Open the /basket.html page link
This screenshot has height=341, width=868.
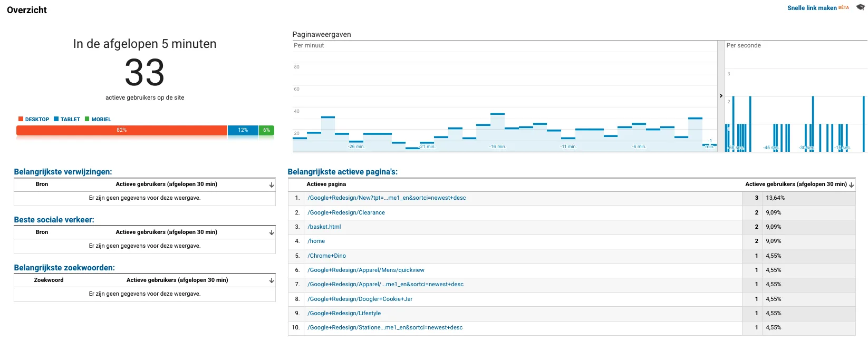[x=324, y=227]
